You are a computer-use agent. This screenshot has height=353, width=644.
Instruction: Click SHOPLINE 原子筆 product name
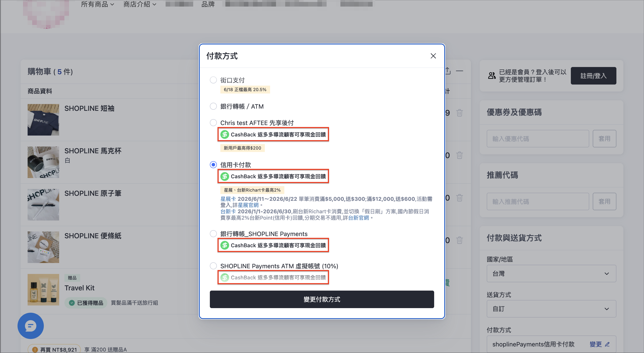click(x=93, y=193)
